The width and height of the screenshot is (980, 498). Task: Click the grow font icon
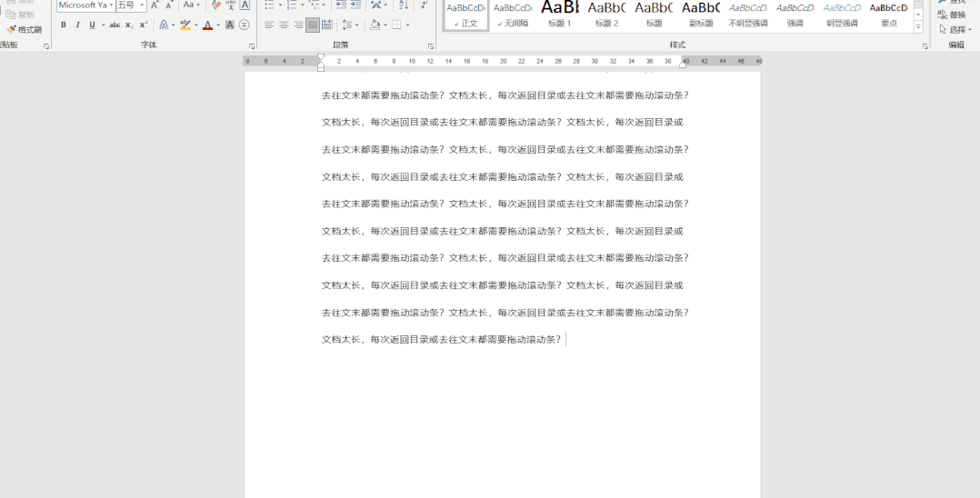[x=155, y=5]
